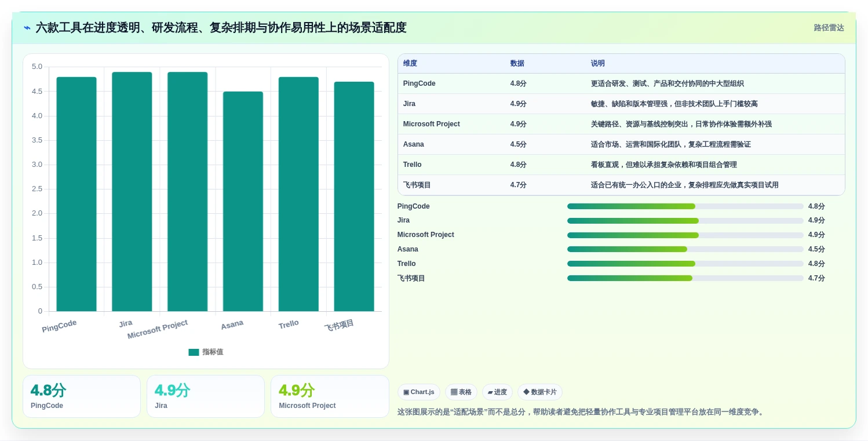This screenshot has width=868, height=441.
Task: Click the text 适合已有统一办公入口的企业，复杂排程应先做真实项目试用
Action: click(x=685, y=185)
